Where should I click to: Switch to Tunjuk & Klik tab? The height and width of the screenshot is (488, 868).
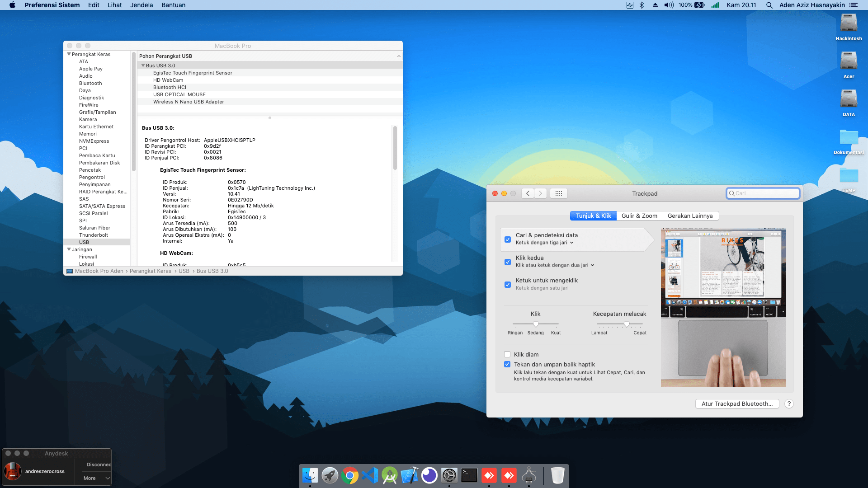point(593,216)
